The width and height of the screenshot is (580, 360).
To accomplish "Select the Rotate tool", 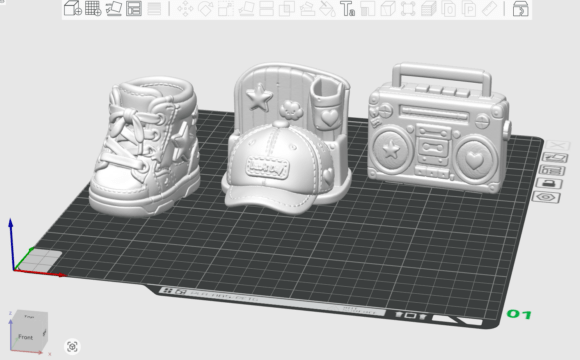I will click(x=205, y=9).
